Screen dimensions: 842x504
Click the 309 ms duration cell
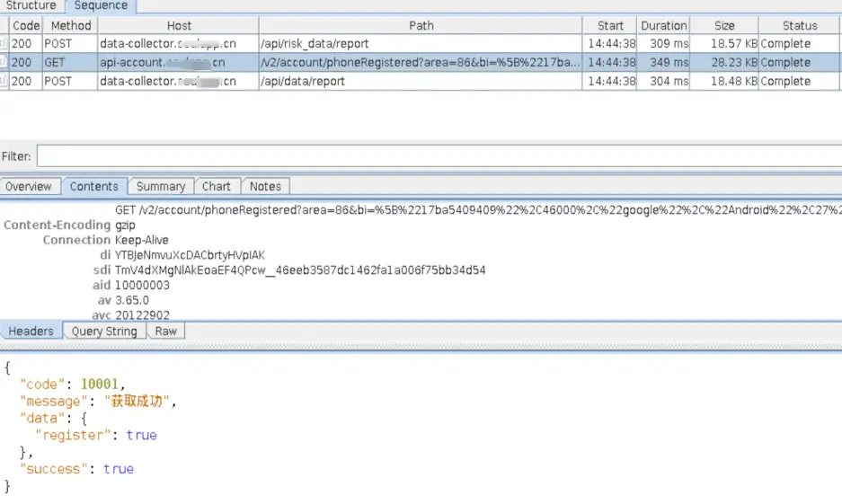(664, 43)
